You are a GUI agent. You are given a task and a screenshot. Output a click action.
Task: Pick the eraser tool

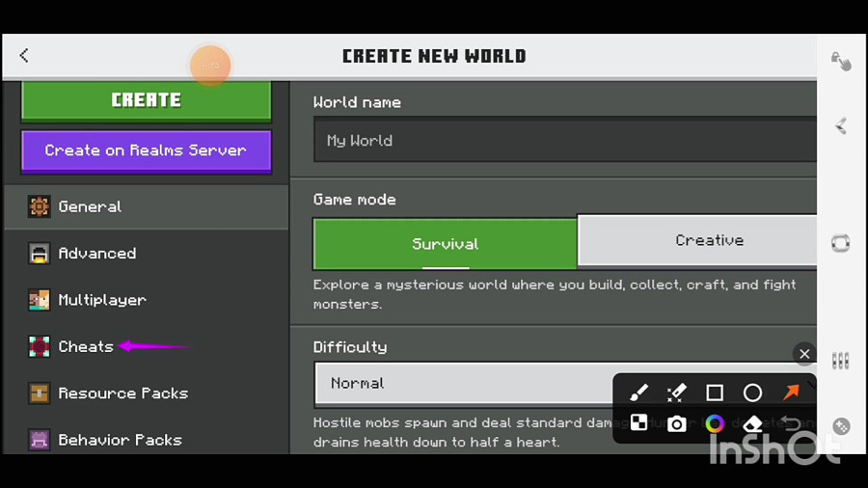click(752, 423)
